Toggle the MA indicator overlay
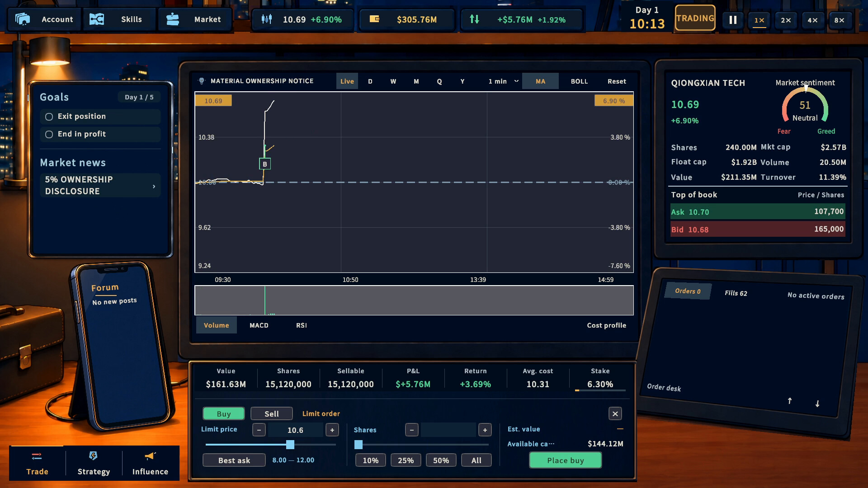The height and width of the screenshot is (488, 868). point(540,81)
